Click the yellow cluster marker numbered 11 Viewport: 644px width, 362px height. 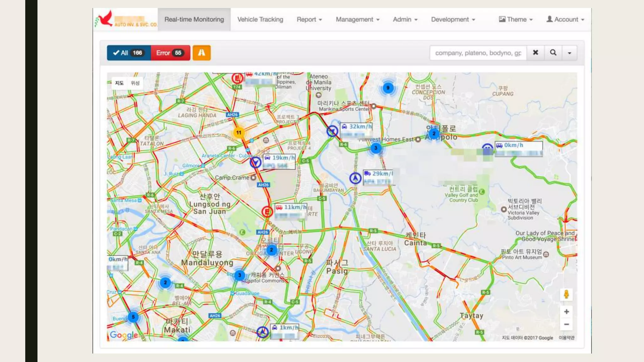pos(239,133)
